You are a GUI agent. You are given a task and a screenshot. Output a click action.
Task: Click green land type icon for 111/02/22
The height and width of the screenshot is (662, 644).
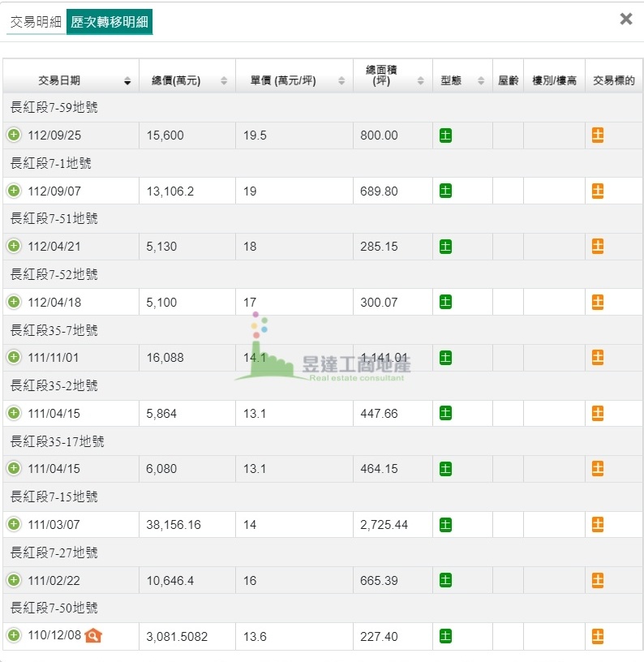click(445, 580)
